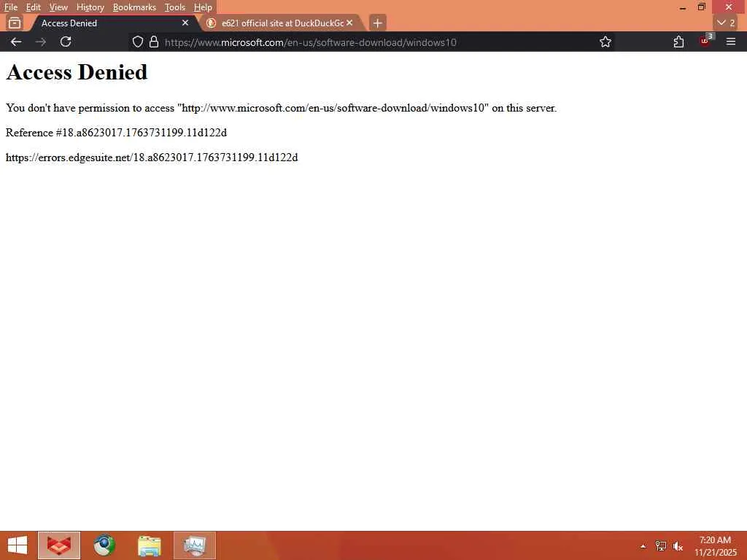Expand the list all tabs dropdown
This screenshot has width=747, height=560.
click(x=726, y=23)
